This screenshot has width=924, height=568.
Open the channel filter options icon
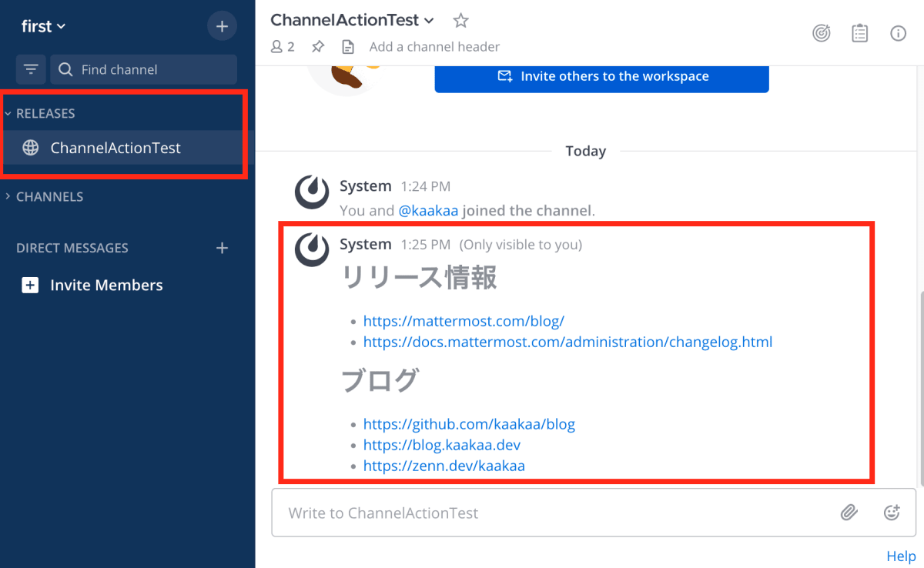[x=31, y=69]
